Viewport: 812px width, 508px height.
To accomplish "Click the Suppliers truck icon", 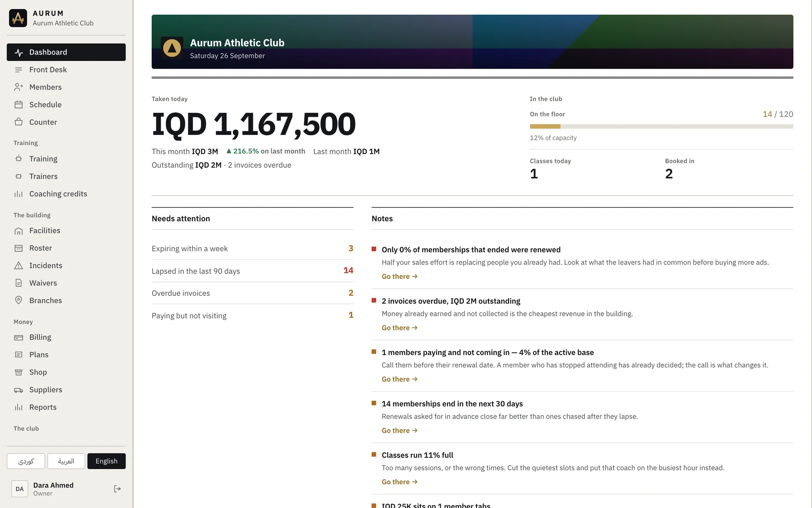I will click(x=19, y=390).
